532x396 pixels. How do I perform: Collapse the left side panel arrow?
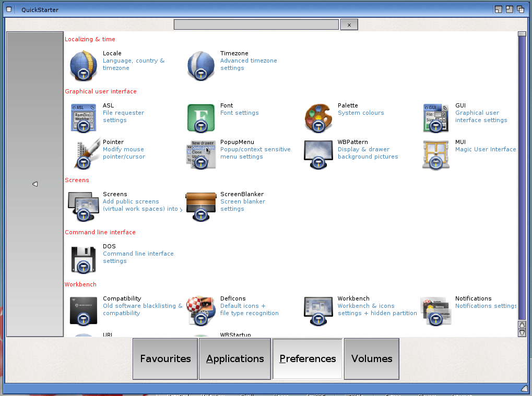coord(35,184)
